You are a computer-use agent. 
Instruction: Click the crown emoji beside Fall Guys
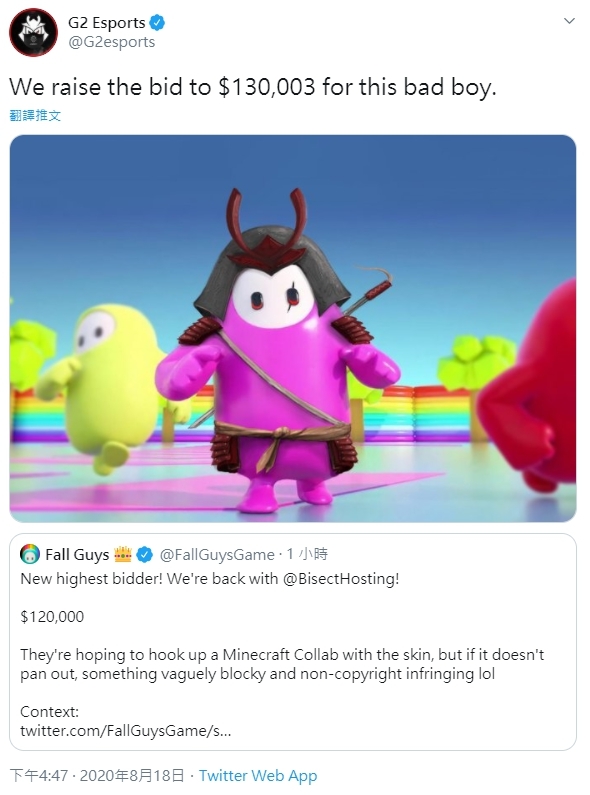pyautogui.click(x=123, y=554)
